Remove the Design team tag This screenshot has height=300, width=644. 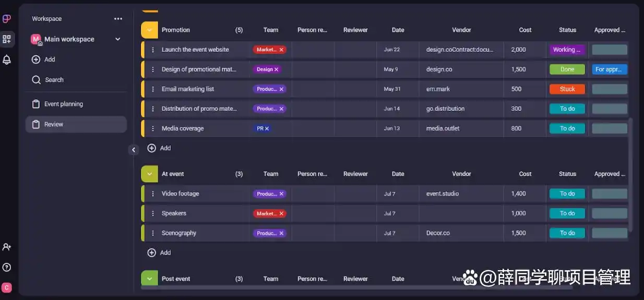277,70
